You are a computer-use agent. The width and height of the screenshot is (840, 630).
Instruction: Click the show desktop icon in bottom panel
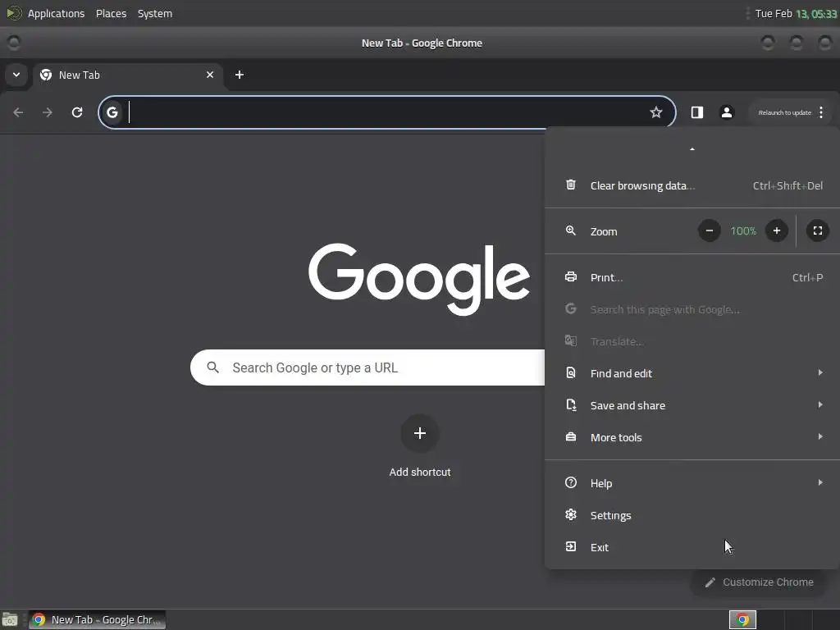(10, 620)
